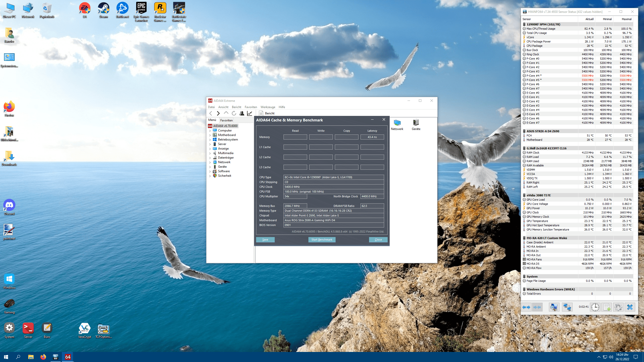Click Save in the benchmark dialog

(265, 240)
